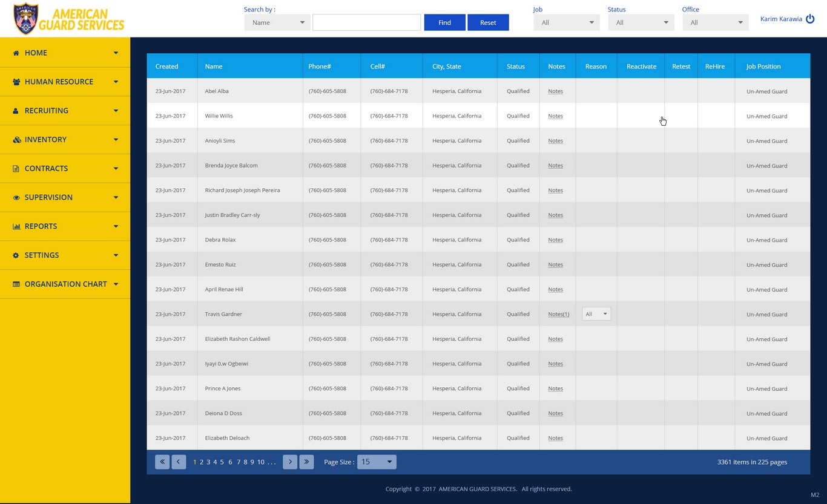Open the Status filter dropdown
827x504 pixels.
(641, 23)
